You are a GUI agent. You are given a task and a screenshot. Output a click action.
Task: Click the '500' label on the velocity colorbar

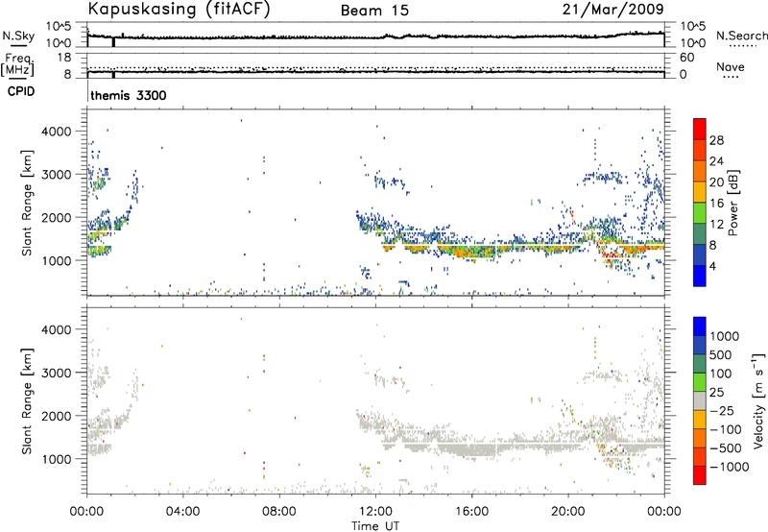pos(721,354)
